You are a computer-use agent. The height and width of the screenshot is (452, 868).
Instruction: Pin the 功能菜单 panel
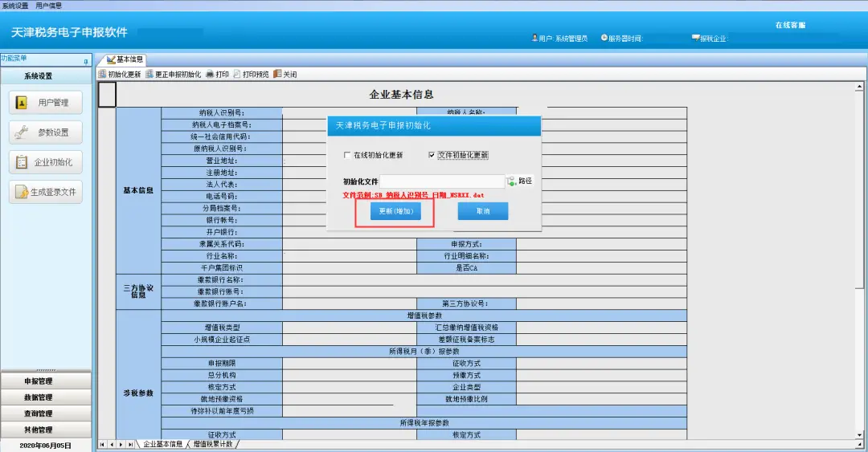point(86,61)
